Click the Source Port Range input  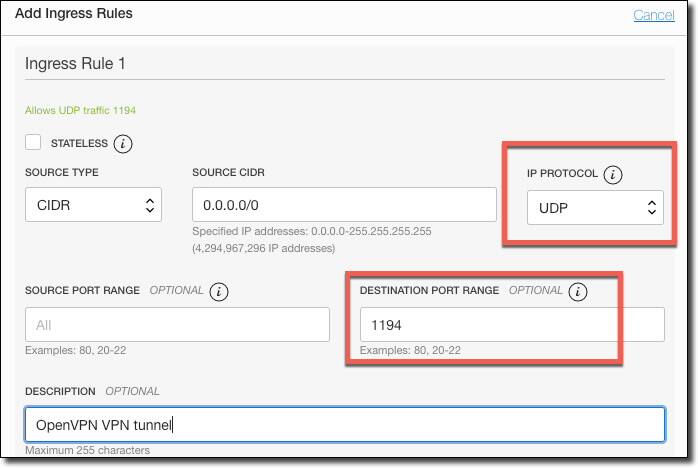coord(177,325)
